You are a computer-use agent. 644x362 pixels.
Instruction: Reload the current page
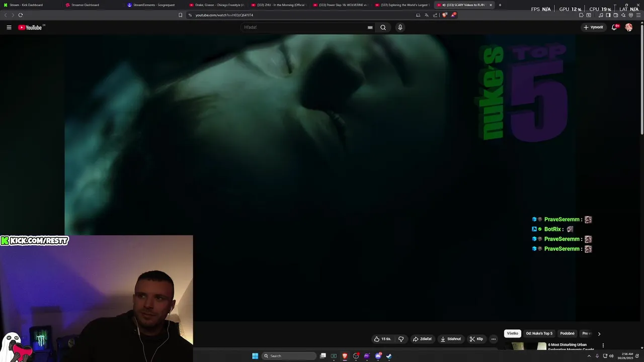pos(20,15)
